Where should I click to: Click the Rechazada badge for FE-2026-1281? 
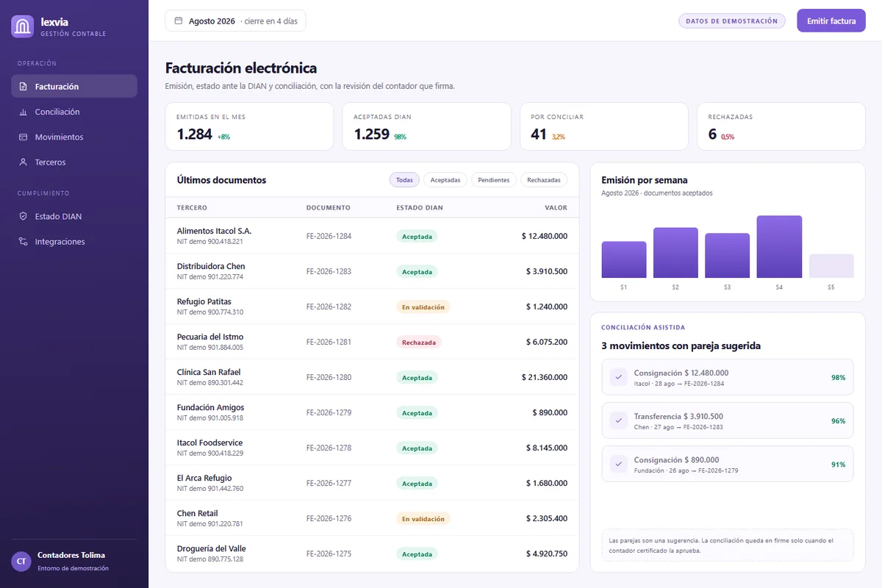pyautogui.click(x=419, y=342)
